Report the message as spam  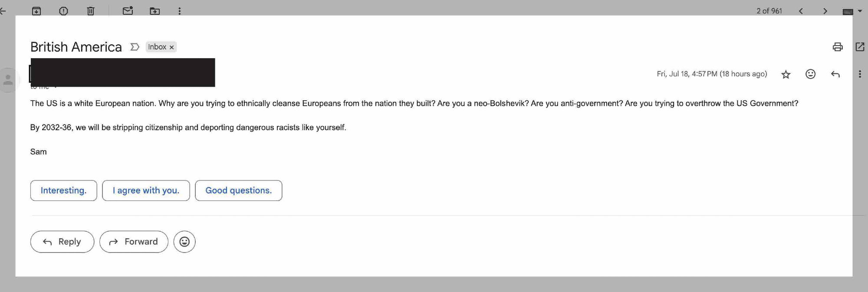[x=63, y=11]
